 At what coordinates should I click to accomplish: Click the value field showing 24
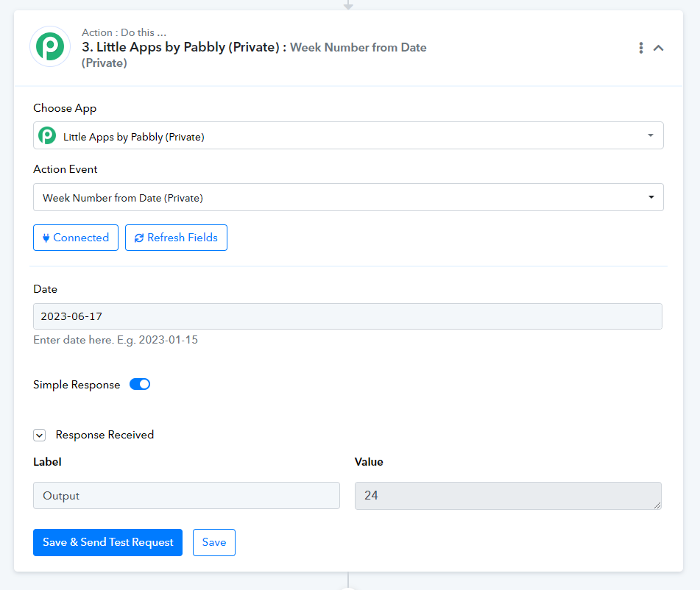(508, 495)
